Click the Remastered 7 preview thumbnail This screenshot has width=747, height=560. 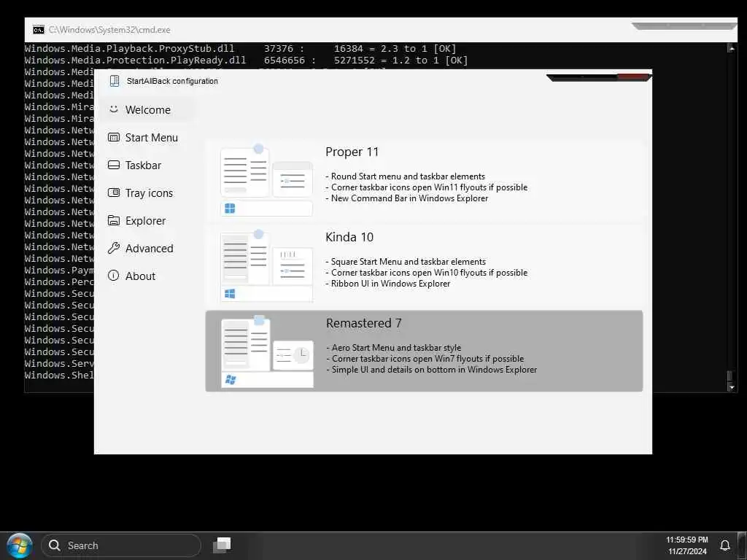pos(267,351)
